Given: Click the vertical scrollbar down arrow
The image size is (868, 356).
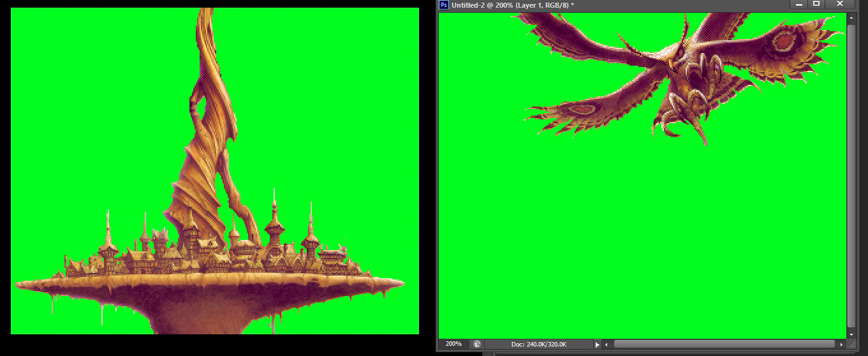Looking at the screenshot, I should point(851,334).
